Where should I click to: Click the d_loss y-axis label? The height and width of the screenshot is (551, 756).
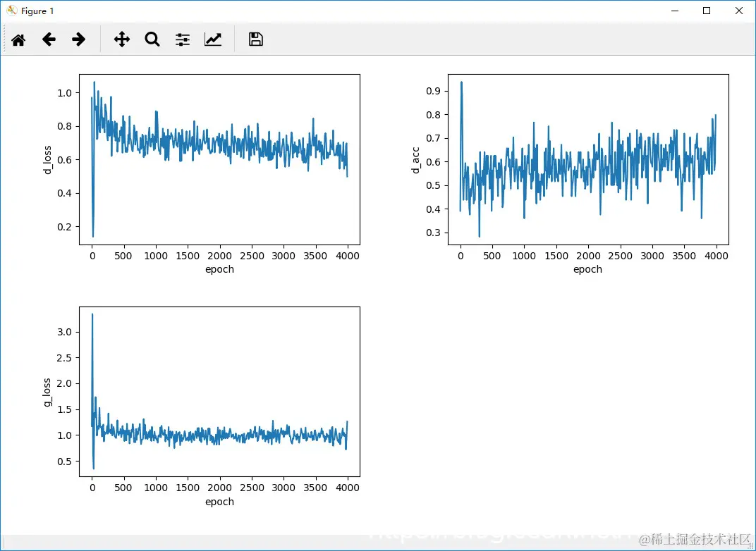pyautogui.click(x=47, y=160)
